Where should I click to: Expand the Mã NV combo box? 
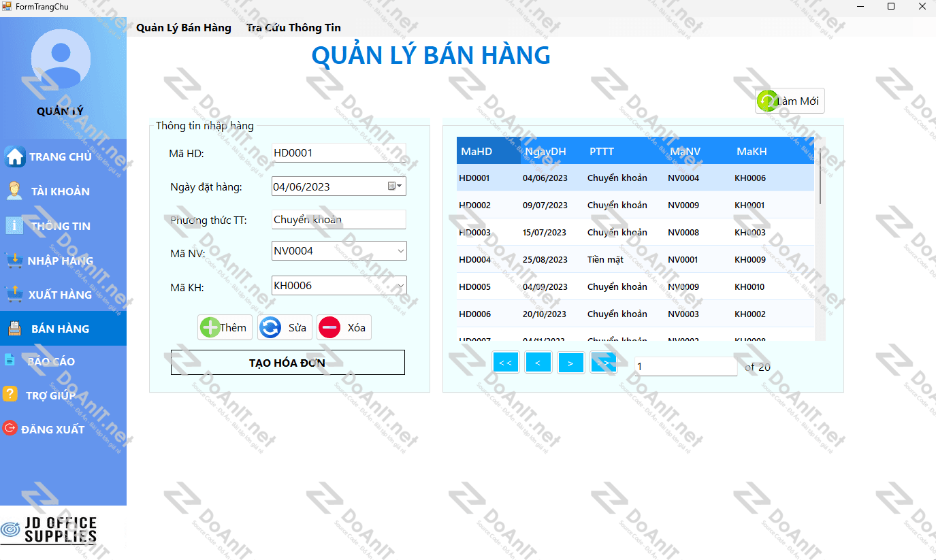point(400,251)
